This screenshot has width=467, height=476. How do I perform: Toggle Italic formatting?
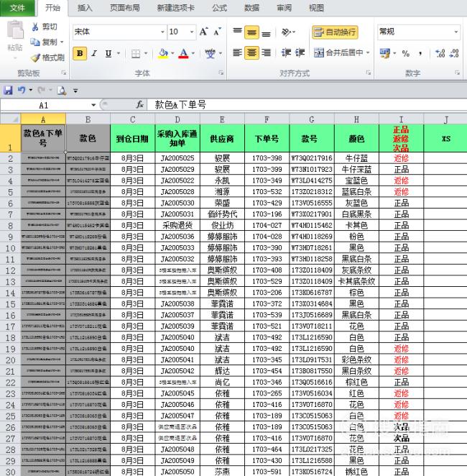point(94,54)
